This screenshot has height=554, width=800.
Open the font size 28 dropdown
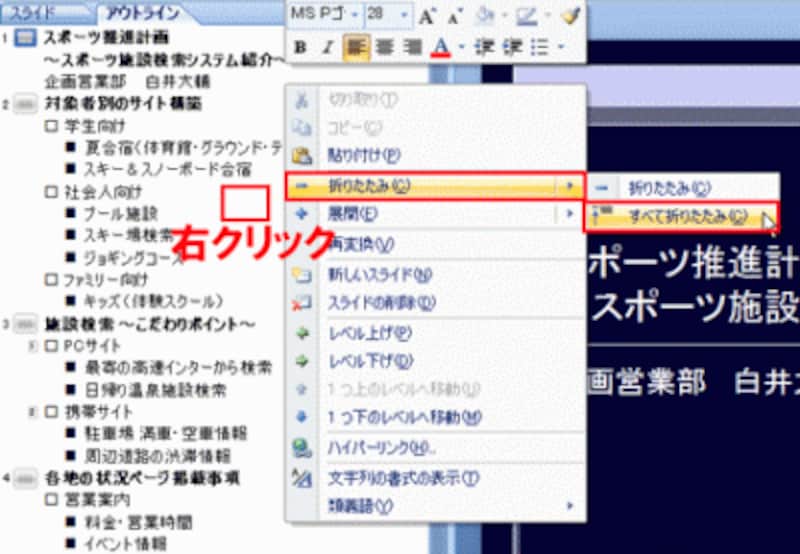pyautogui.click(x=405, y=14)
